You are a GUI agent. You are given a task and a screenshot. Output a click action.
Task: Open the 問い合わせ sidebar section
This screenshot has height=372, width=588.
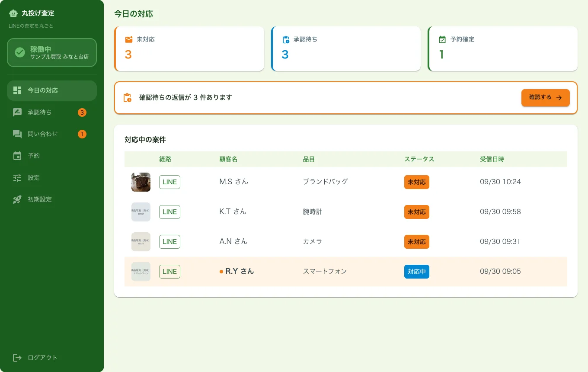point(52,134)
